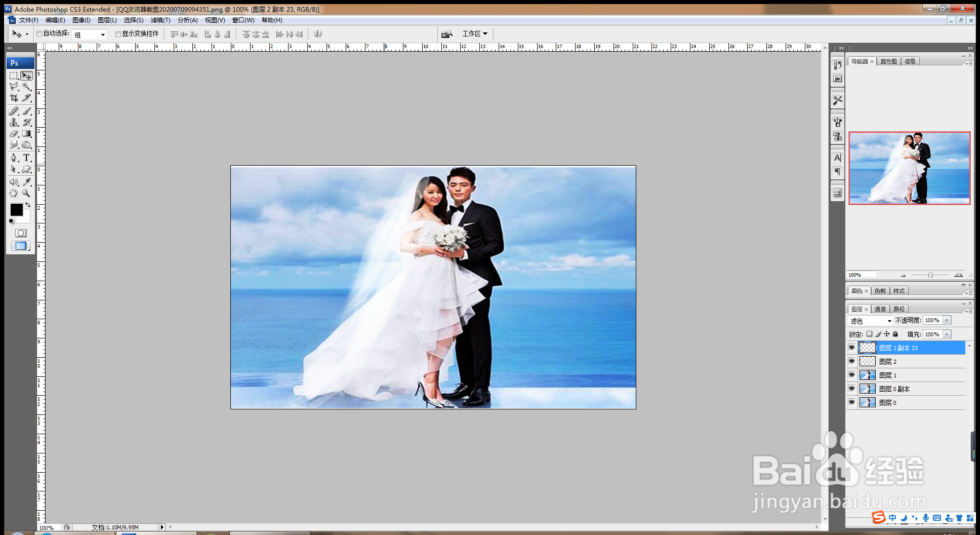980x535 pixels.
Task: Click the Navigator zoom-in mountains button
Action: (958, 275)
